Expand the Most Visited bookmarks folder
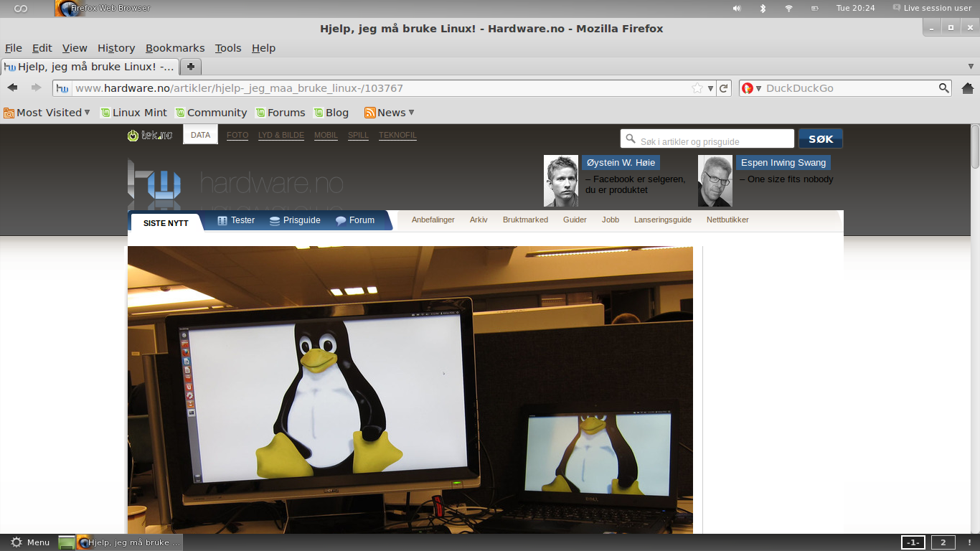Image resolution: width=980 pixels, height=551 pixels. [x=47, y=113]
